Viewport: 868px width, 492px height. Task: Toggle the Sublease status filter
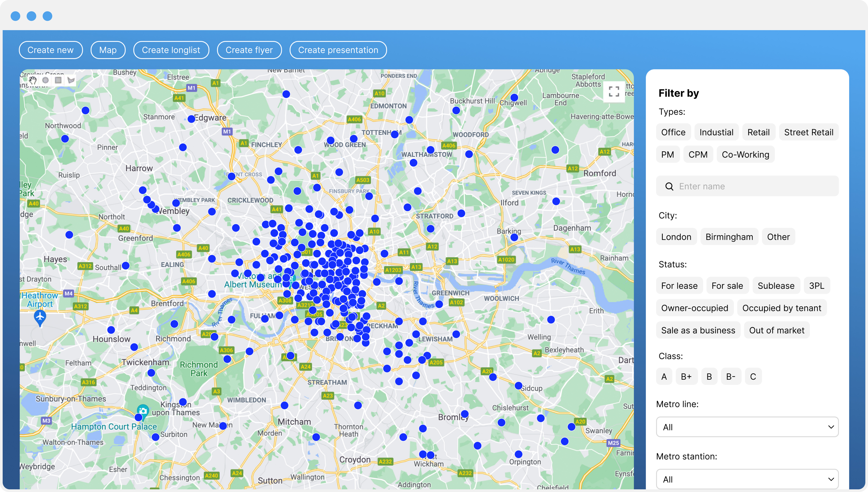click(x=776, y=285)
